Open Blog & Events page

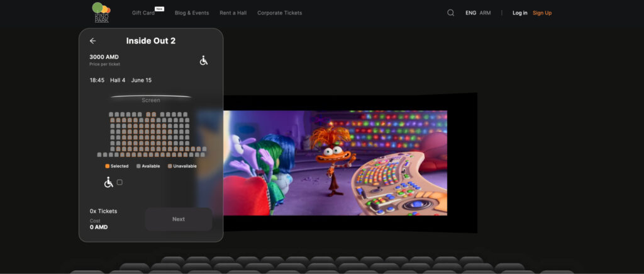[x=192, y=13]
